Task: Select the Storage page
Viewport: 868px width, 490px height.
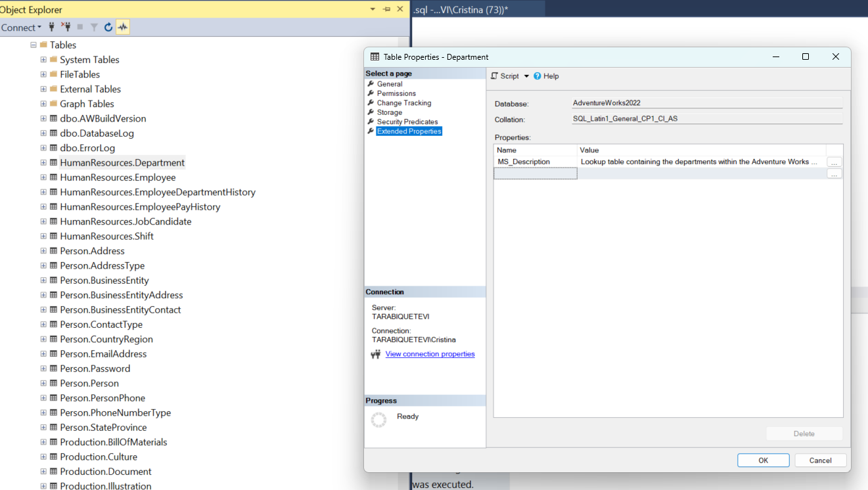Action: pos(389,112)
